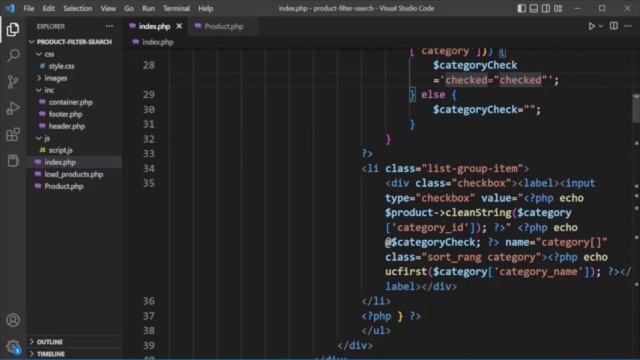Open the View menu
640x360 pixels.
(108, 8)
